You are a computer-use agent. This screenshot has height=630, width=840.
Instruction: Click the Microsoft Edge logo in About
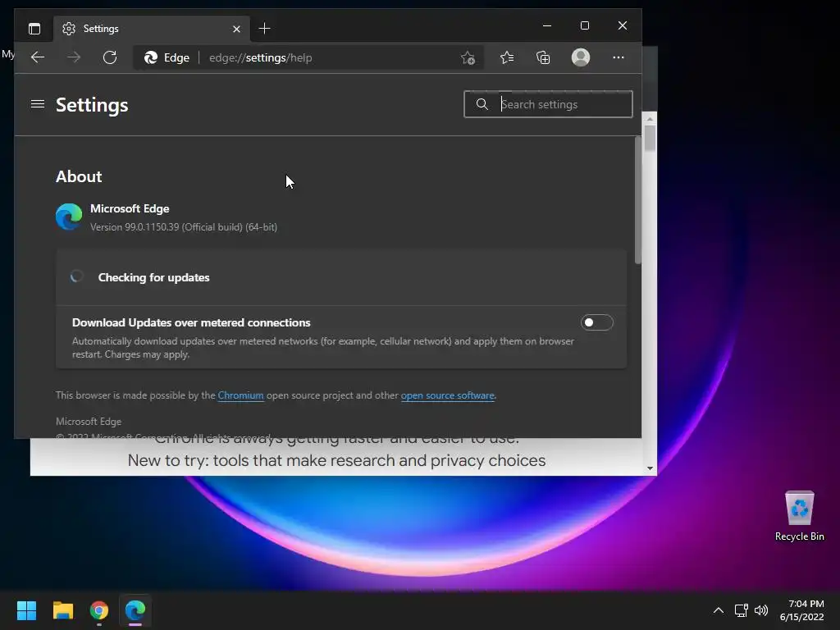pyautogui.click(x=69, y=217)
